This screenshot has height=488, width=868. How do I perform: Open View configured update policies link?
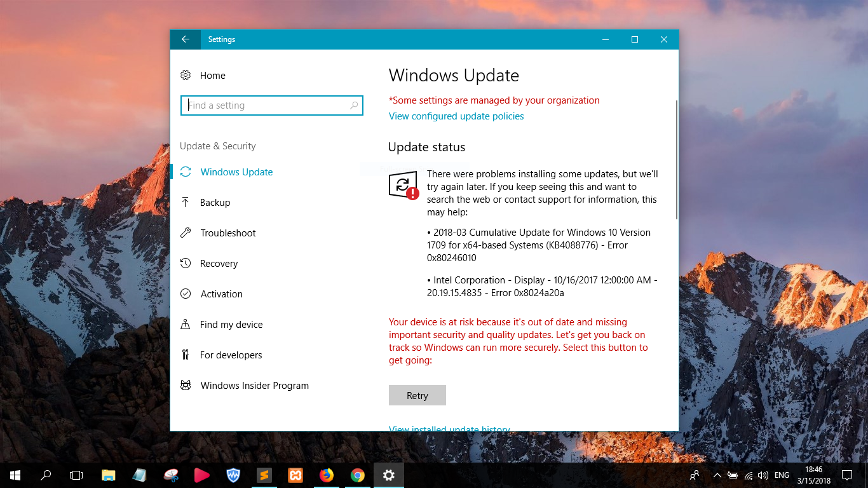tap(456, 116)
